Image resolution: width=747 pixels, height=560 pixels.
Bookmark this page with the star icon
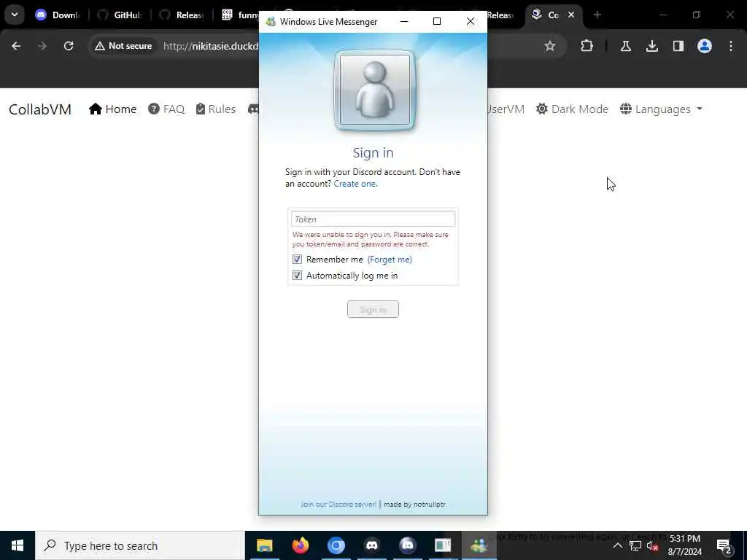(550, 46)
